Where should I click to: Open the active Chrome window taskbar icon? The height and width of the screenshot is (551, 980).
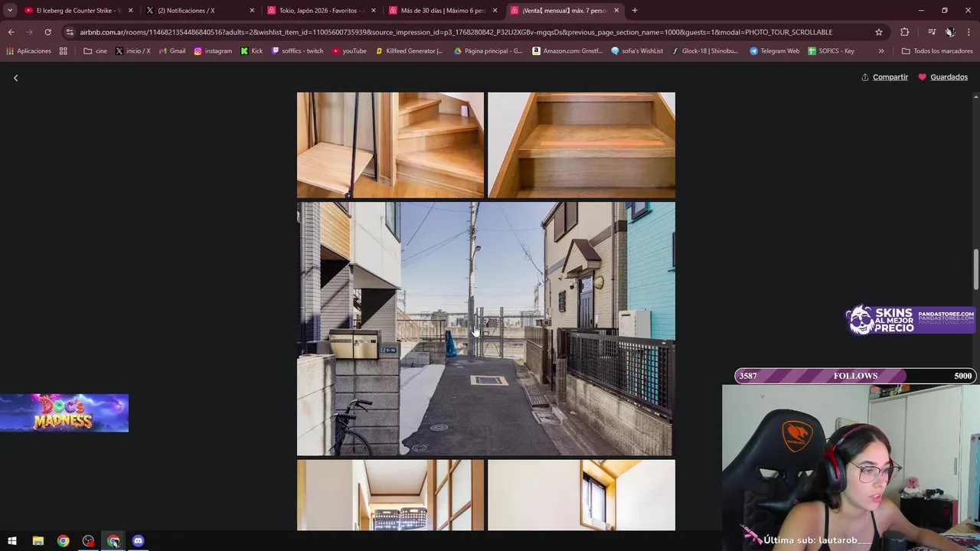tap(113, 541)
